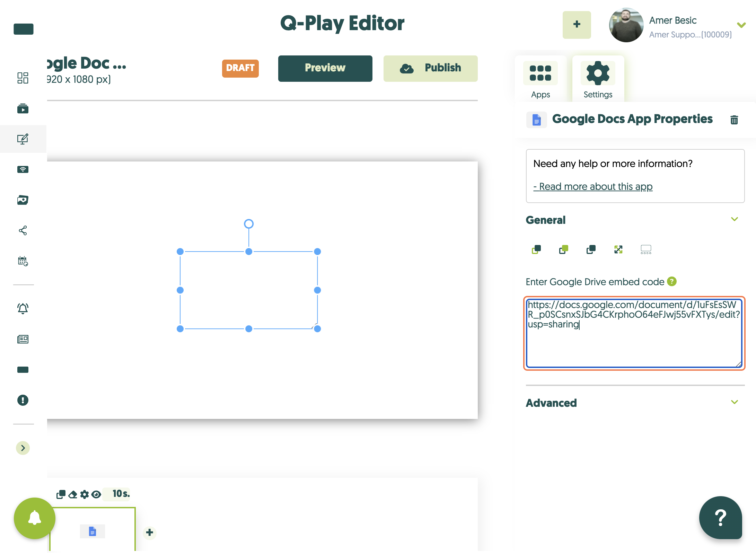Click the green notification bell button
This screenshot has width=756, height=553.
[35, 518]
